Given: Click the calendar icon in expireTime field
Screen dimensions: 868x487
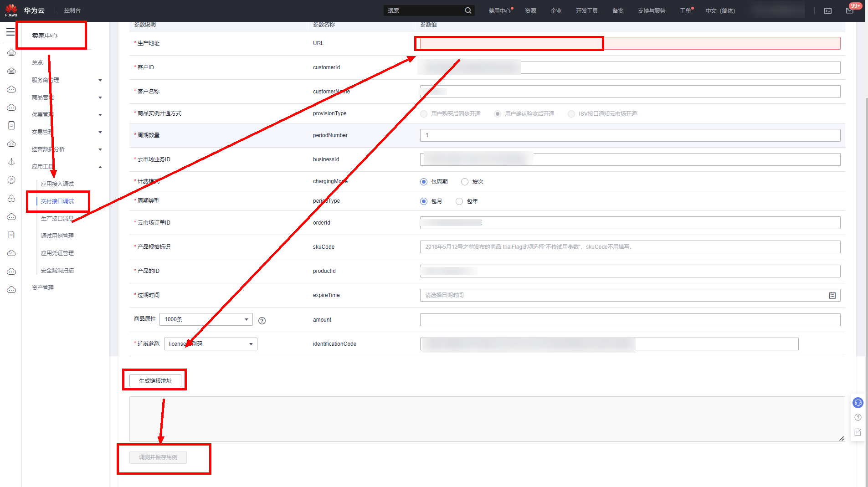Looking at the screenshot, I should (x=832, y=295).
